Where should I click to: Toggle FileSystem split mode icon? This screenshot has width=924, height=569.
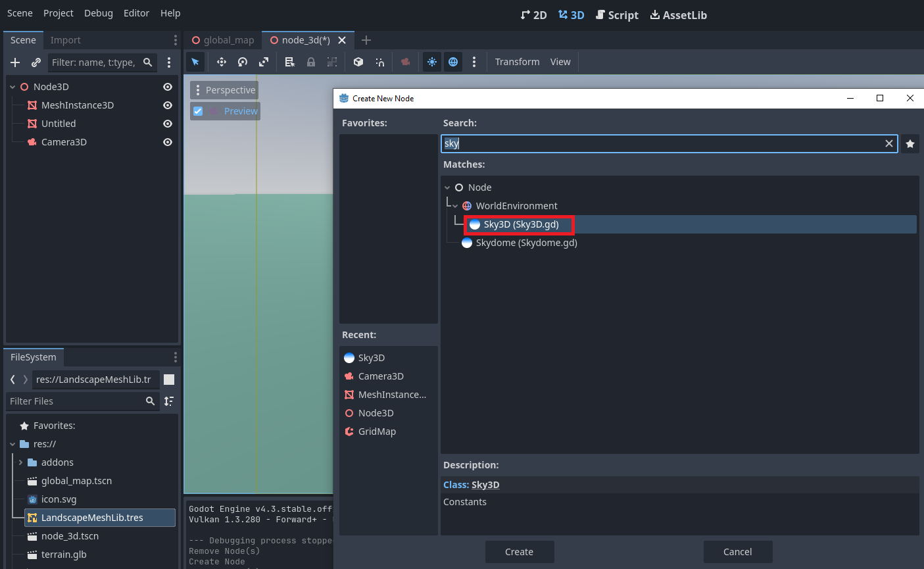[169, 380]
